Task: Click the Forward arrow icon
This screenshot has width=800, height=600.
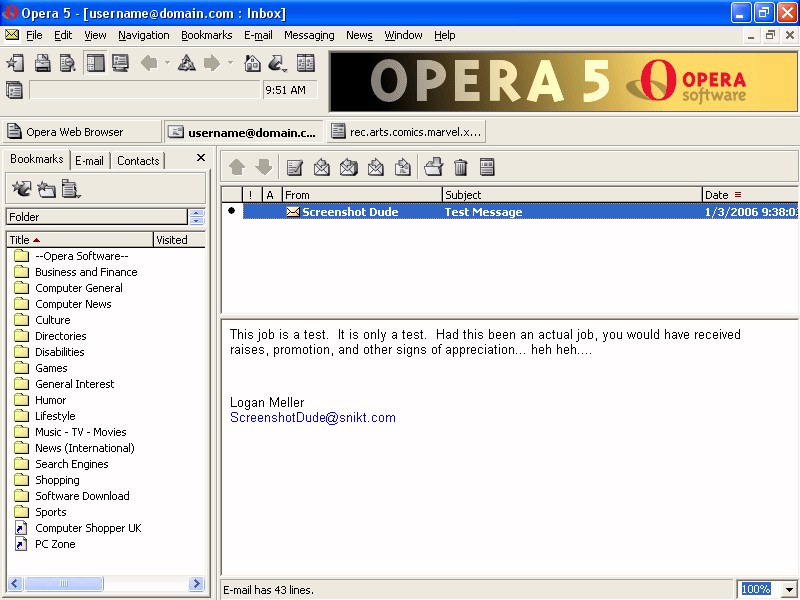Action: (x=212, y=63)
